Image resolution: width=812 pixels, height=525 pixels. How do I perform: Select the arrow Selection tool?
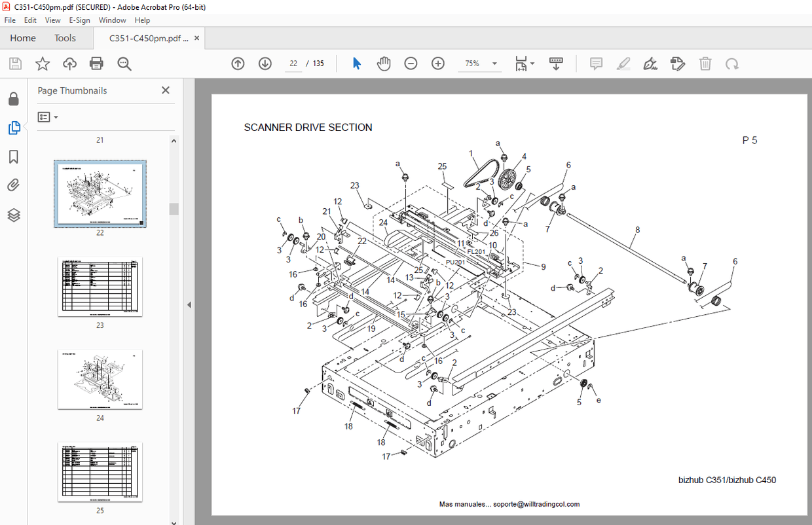357,63
